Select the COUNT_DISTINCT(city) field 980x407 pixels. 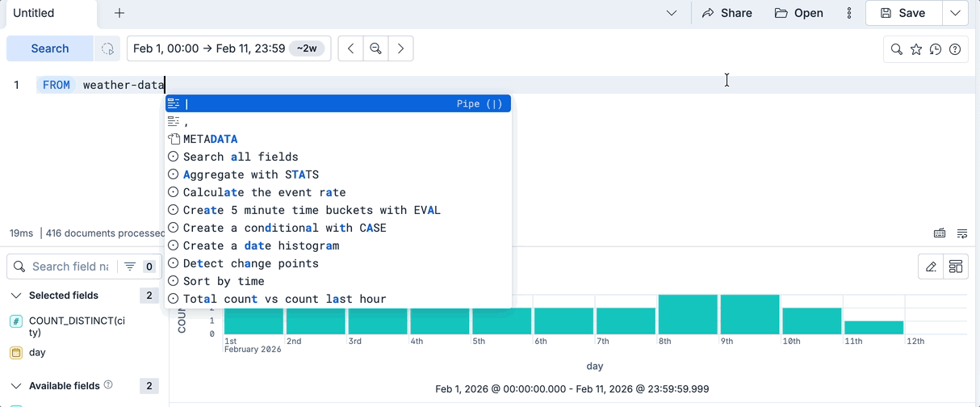point(77,326)
